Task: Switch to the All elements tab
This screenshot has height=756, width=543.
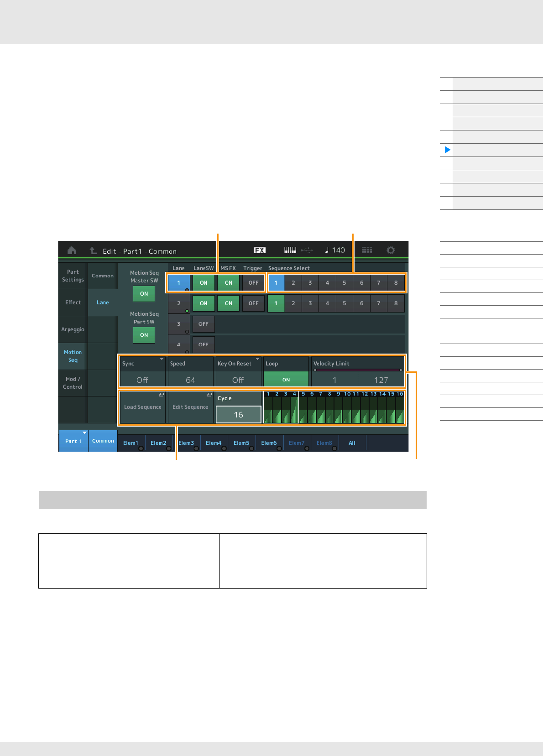Action: pyautogui.click(x=352, y=443)
